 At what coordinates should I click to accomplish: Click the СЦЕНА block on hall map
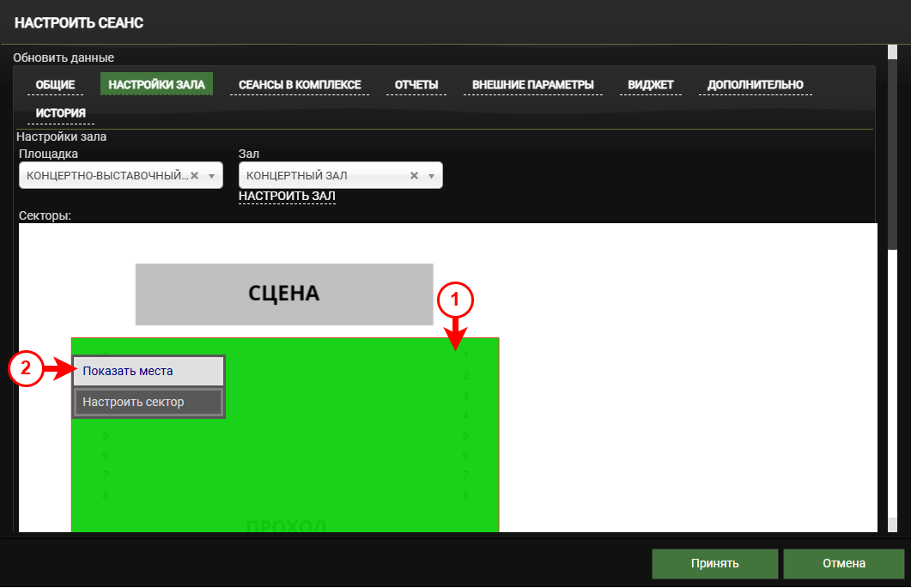[284, 294]
